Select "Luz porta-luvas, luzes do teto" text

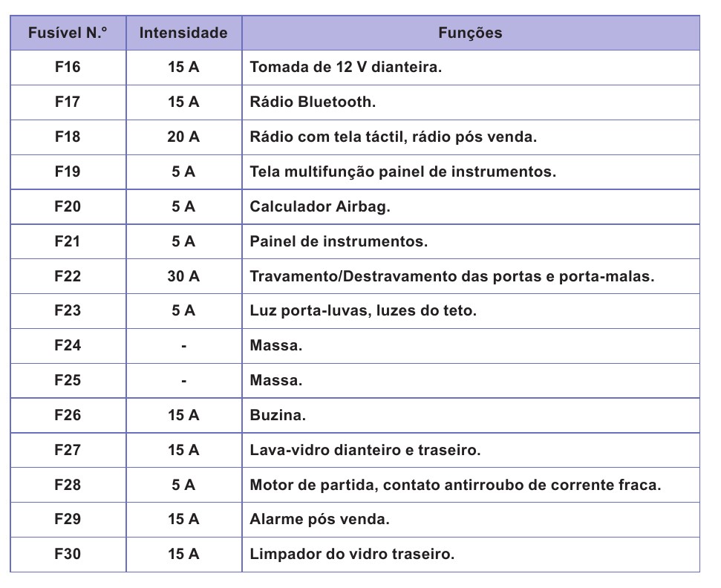[x=363, y=311]
